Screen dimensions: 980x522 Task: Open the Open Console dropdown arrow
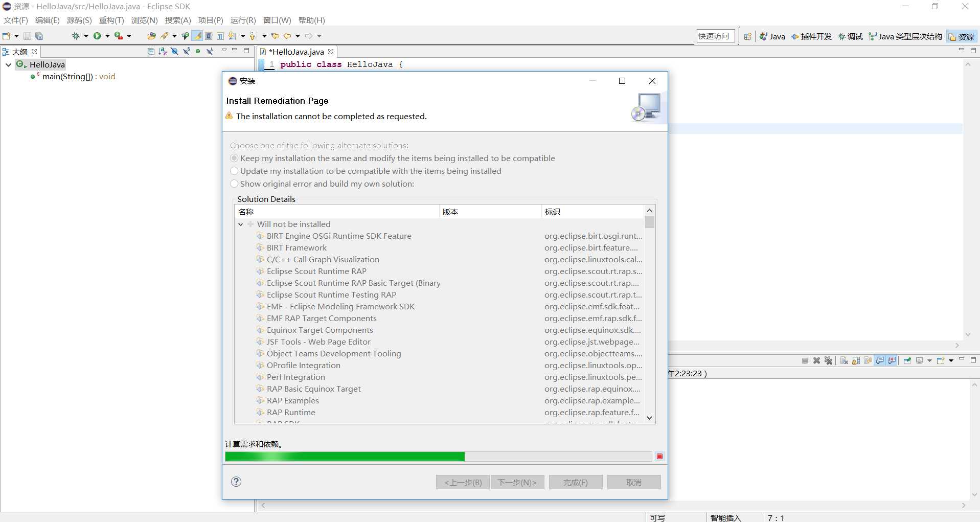[951, 360]
